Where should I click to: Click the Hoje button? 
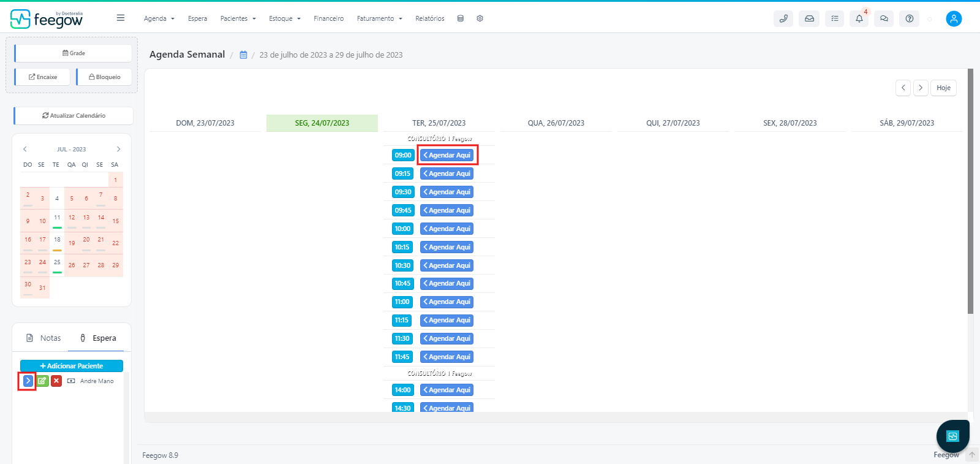click(x=944, y=88)
